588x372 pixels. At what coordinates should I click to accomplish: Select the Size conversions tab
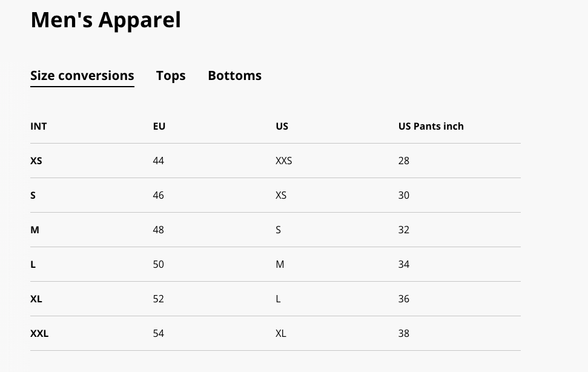point(82,76)
